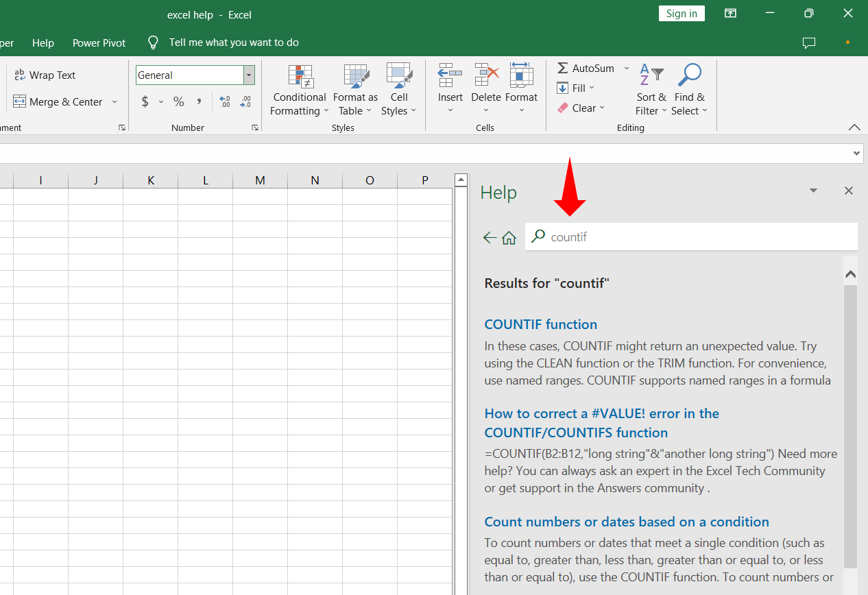Expand AutoSum dropdown arrow

coord(626,69)
